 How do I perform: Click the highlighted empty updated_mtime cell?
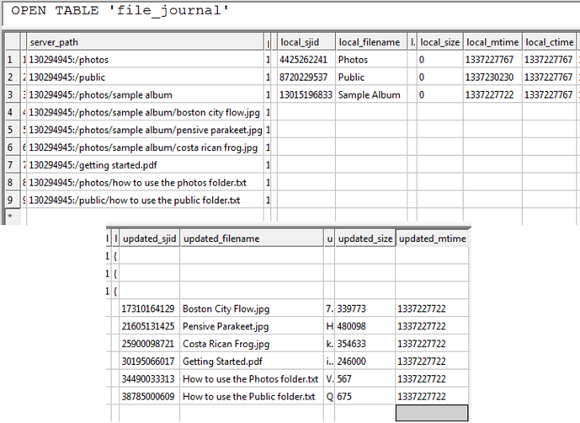pos(432,413)
